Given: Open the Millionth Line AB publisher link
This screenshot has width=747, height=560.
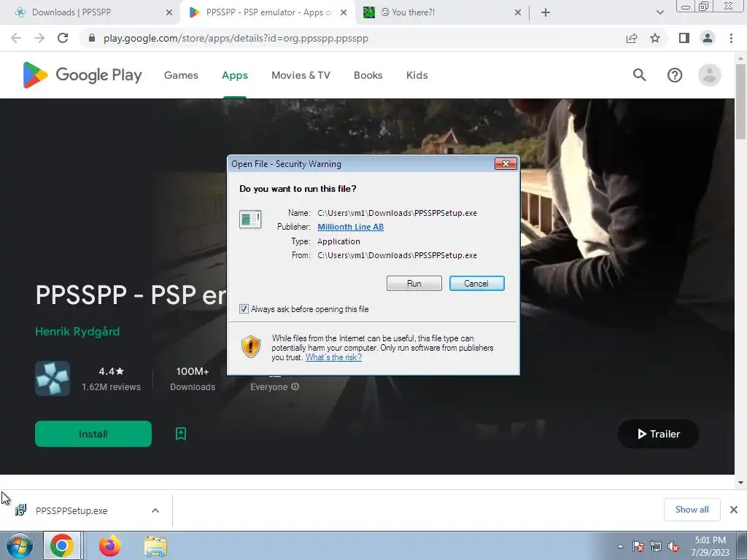Looking at the screenshot, I should coord(350,227).
